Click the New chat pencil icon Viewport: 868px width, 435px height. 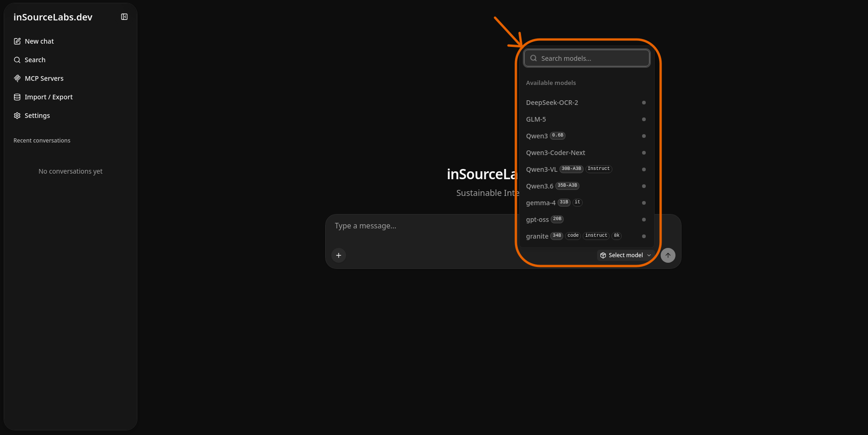(17, 41)
